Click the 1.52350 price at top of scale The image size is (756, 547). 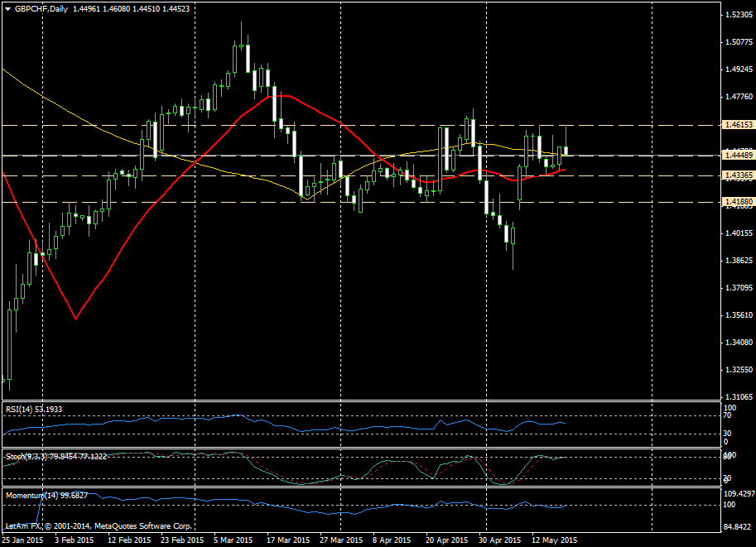[x=736, y=15]
